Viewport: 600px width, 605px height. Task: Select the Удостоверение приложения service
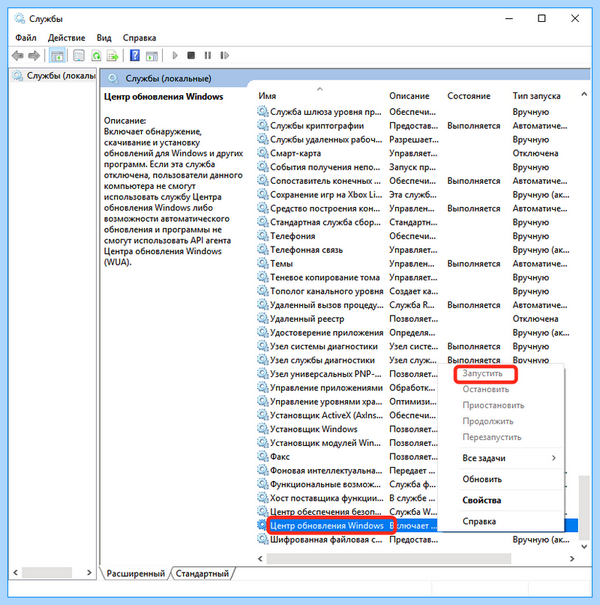click(326, 332)
